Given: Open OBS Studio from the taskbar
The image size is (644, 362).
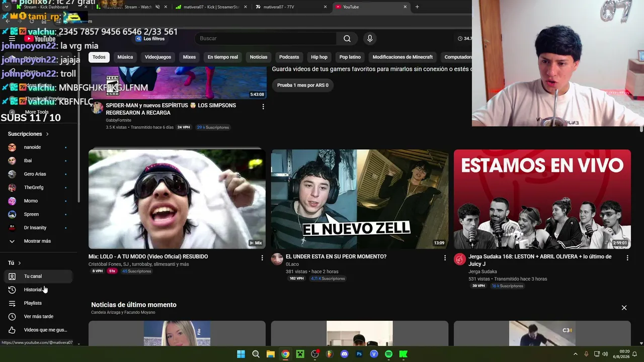Looking at the screenshot, I should click(315, 354).
